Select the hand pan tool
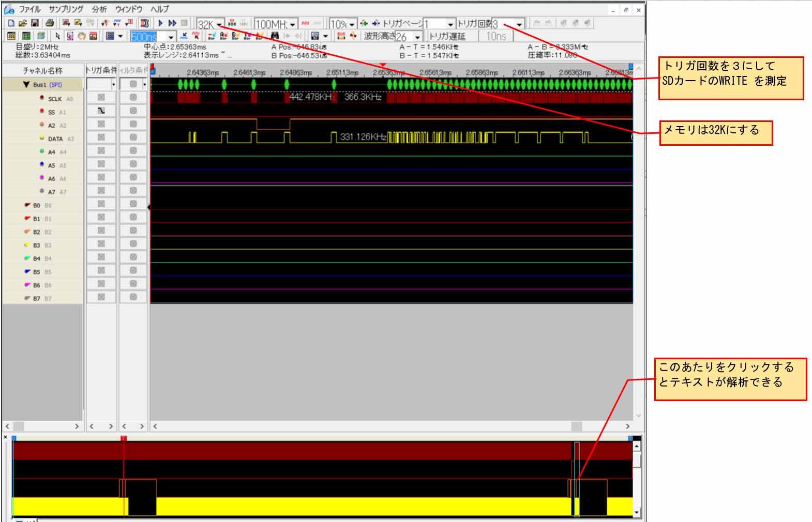812x522 pixels. click(x=82, y=36)
